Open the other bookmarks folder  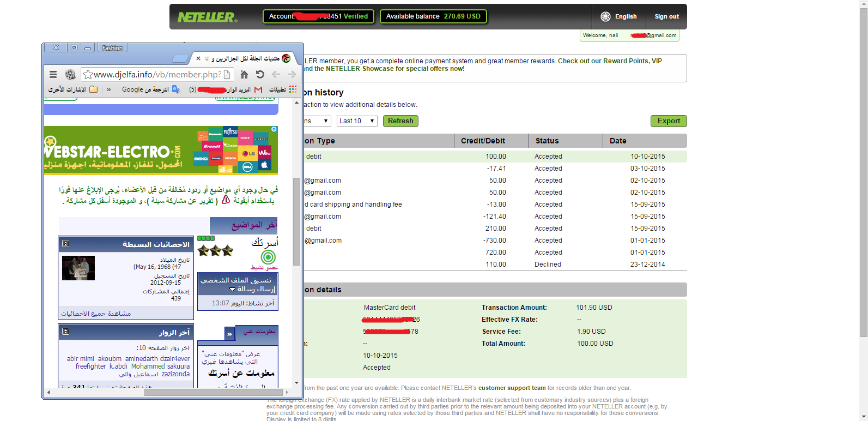pyautogui.click(x=73, y=89)
